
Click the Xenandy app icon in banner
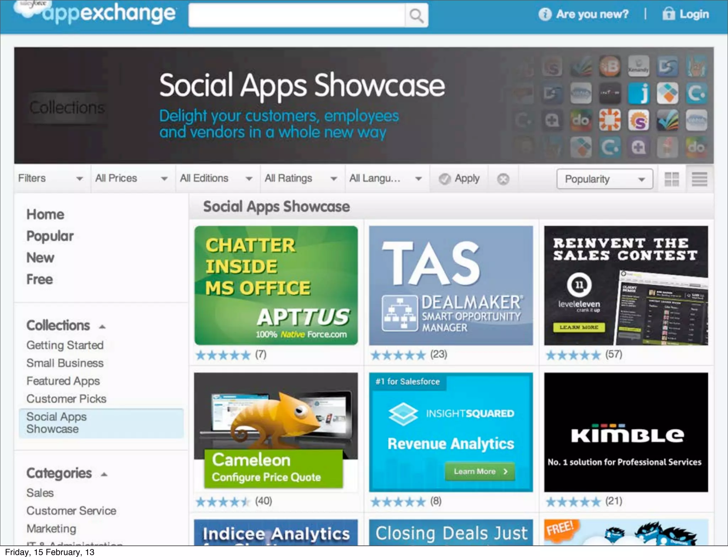point(639,66)
